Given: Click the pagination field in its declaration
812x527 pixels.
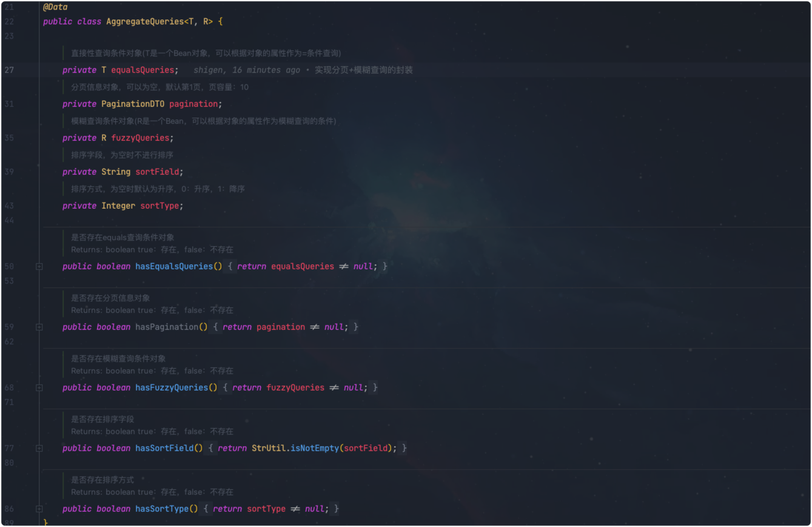Looking at the screenshot, I should pyautogui.click(x=193, y=104).
